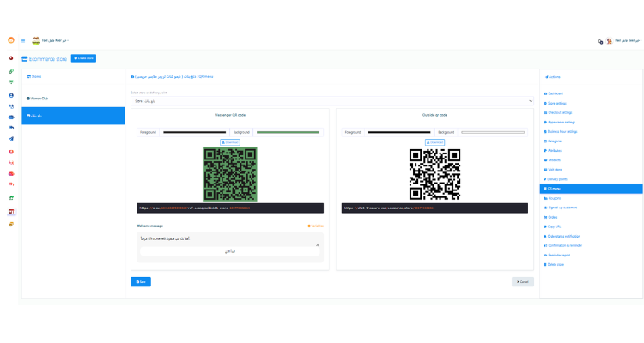Open the store selector dropdown in header
Image resolution: width=644 pixels, height=343 pixels.
pos(52,40)
